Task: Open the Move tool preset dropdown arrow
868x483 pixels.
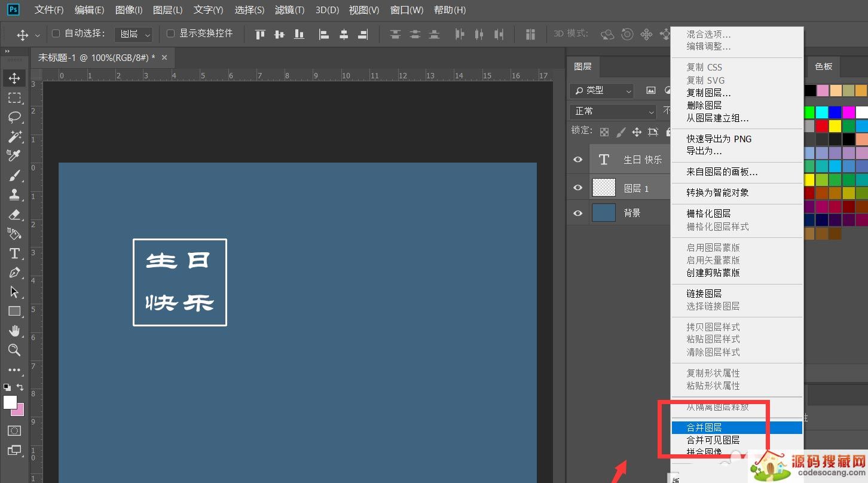Action: [x=38, y=35]
